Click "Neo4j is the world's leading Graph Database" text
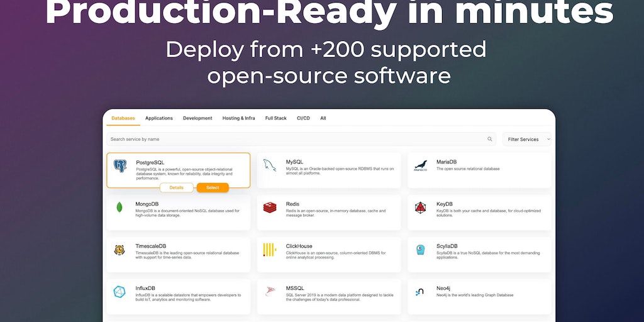This screenshot has height=322, width=644. 475,295
